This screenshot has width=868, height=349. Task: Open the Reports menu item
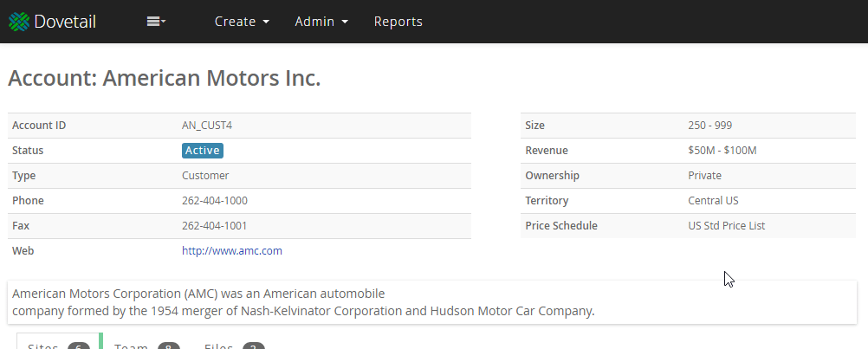coord(398,22)
